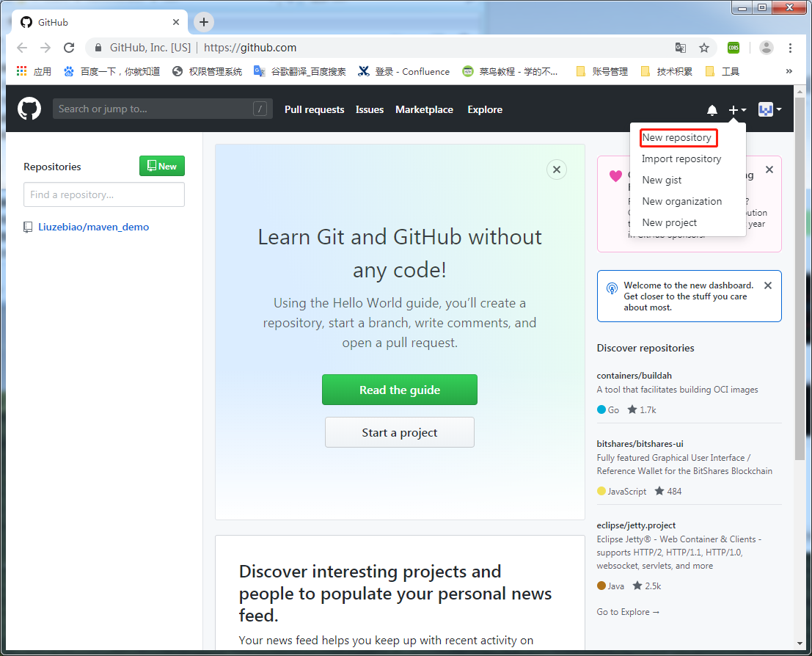Image resolution: width=812 pixels, height=656 pixels.
Task: Open the 工具 bookmark folder
Action: coord(723,71)
